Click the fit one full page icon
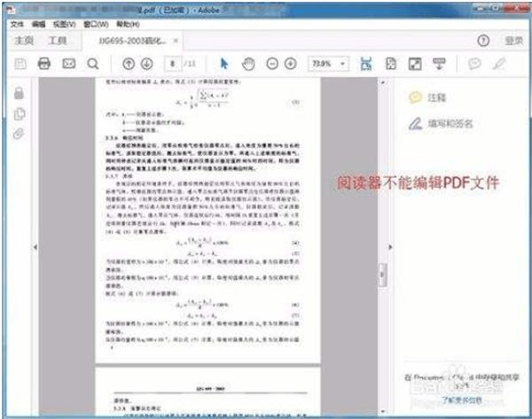Viewport: 532px width, 419px height. (391, 64)
